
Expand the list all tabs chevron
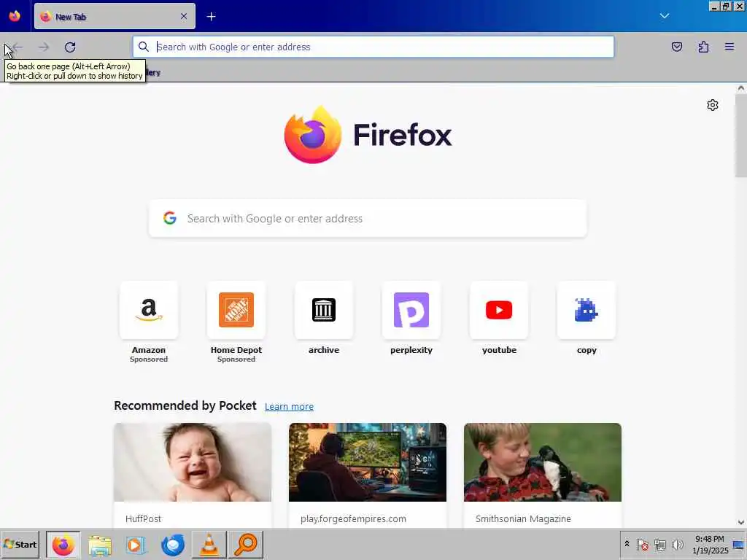[x=664, y=16]
